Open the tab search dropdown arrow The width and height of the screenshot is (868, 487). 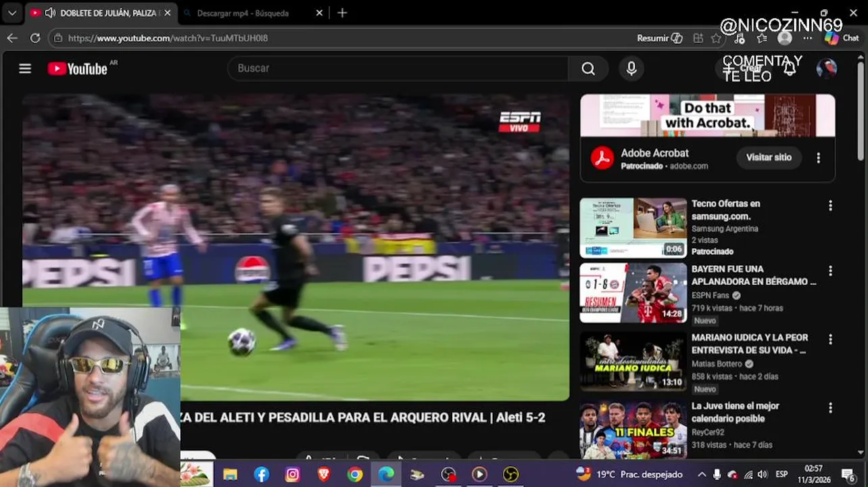tap(11, 13)
